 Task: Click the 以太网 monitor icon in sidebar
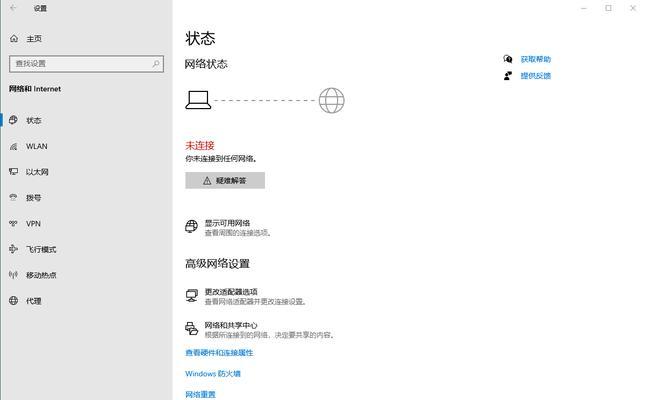click(14, 172)
